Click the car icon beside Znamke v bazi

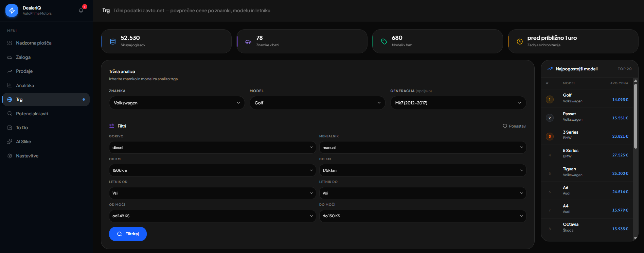pyautogui.click(x=248, y=41)
